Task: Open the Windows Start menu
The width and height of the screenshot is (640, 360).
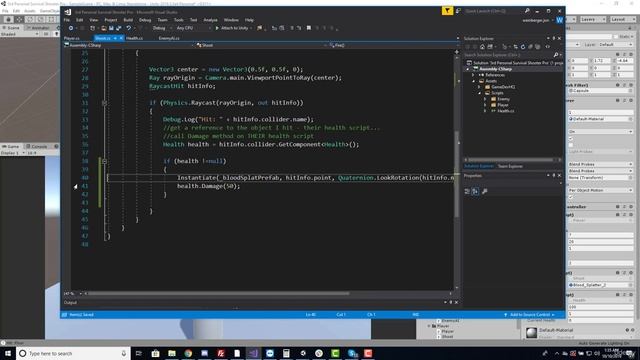Action: (x=8, y=353)
